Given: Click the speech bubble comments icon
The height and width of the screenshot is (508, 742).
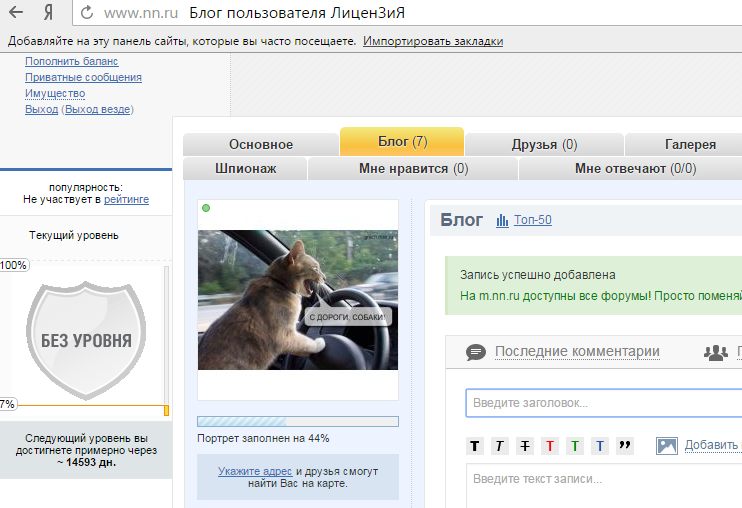Looking at the screenshot, I should pyautogui.click(x=476, y=352).
